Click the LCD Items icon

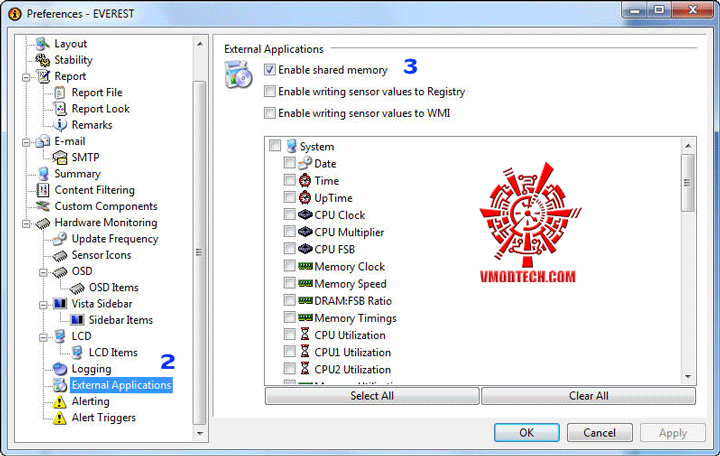point(77,353)
